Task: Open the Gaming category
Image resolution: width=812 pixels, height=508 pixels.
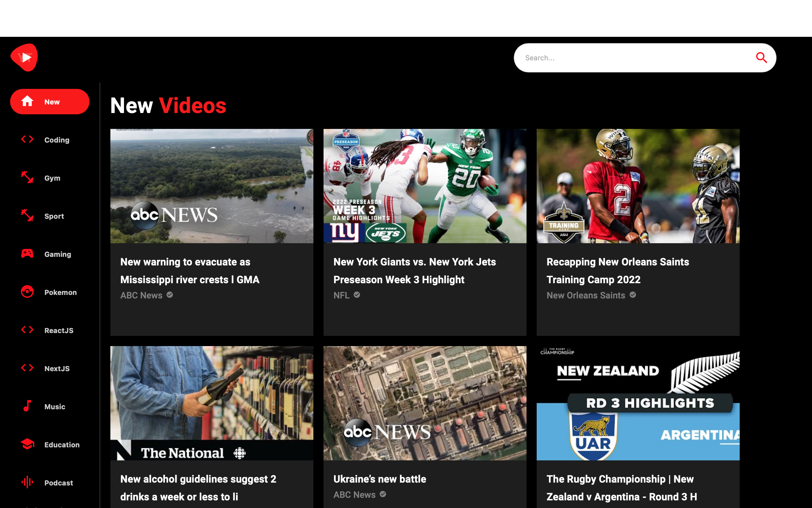Action: click(x=50, y=254)
